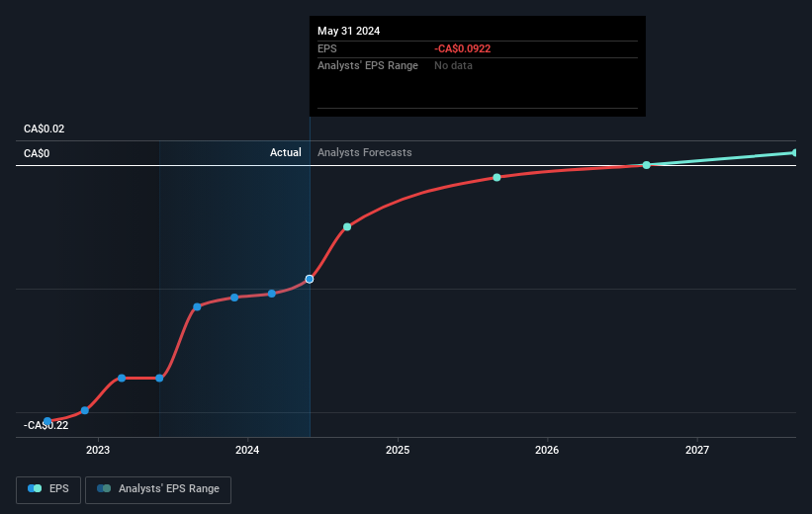The image size is (812, 514).
Task: Click the EPS point just before 2024
Action: click(234, 298)
